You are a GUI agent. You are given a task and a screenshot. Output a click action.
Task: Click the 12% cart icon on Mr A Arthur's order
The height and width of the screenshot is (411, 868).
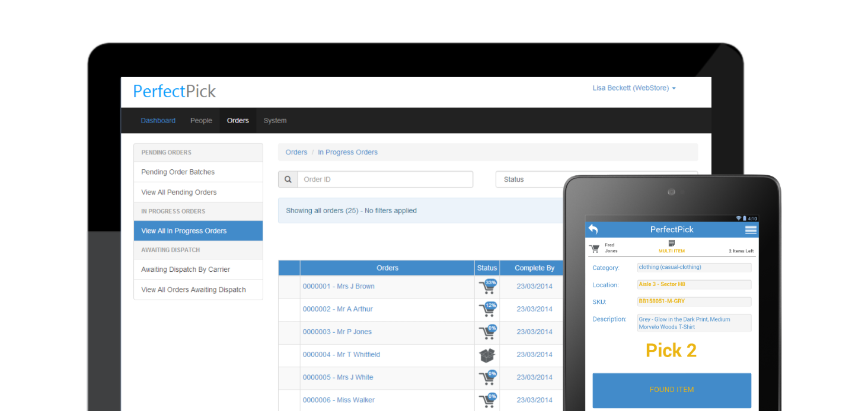click(x=487, y=309)
